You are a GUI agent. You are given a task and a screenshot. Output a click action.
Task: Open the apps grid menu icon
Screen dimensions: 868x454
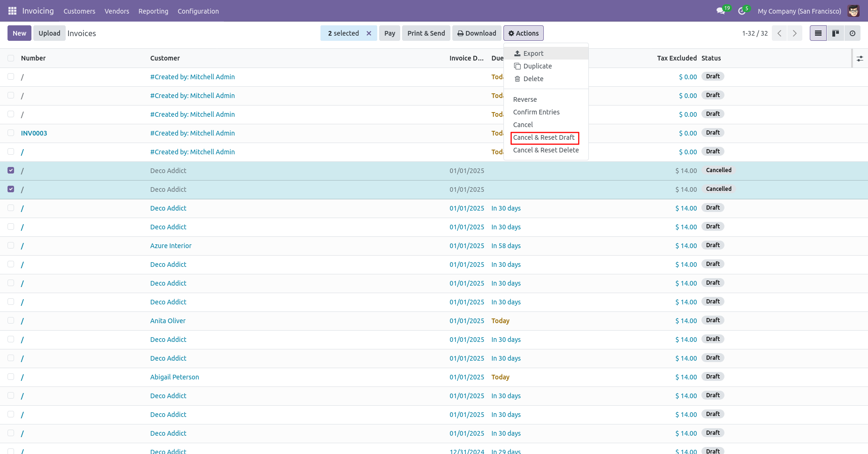click(x=12, y=11)
